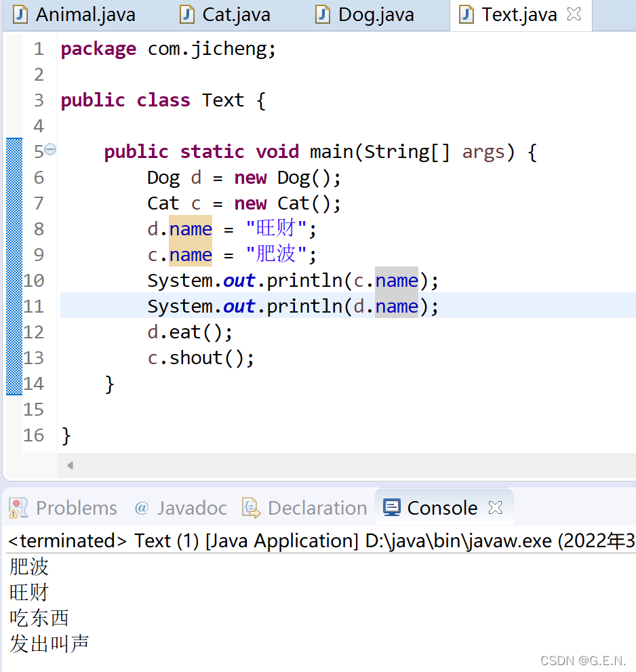Screen dimensions: 636x672
Task: Click the Cat.java file icon
Action: tap(186, 14)
